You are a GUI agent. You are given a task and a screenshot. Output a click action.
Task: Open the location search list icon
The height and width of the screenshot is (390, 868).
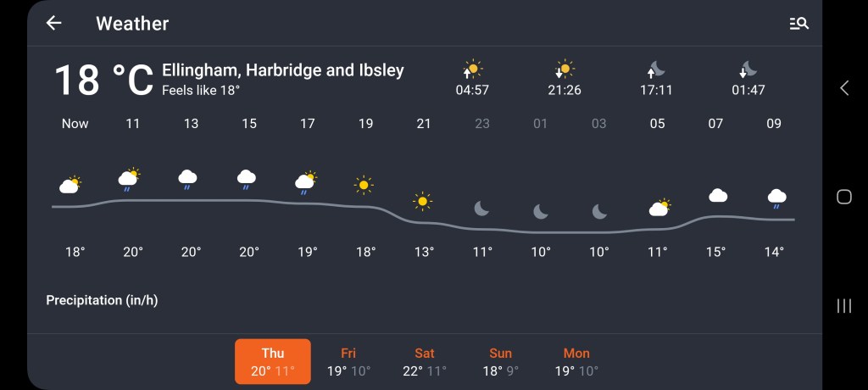click(x=798, y=24)
